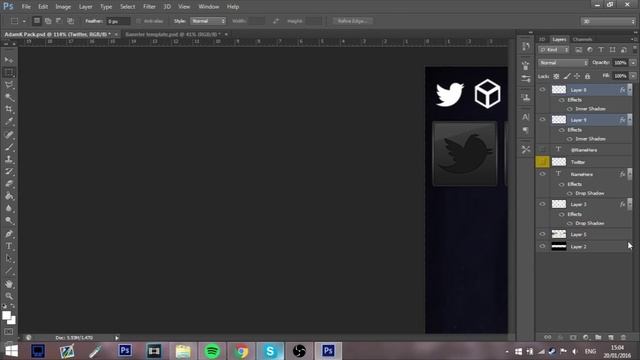The height and width of the screenshot is (360, 640).
Task: Select the Path Selection arrow tool
Action: pos(9,259)
